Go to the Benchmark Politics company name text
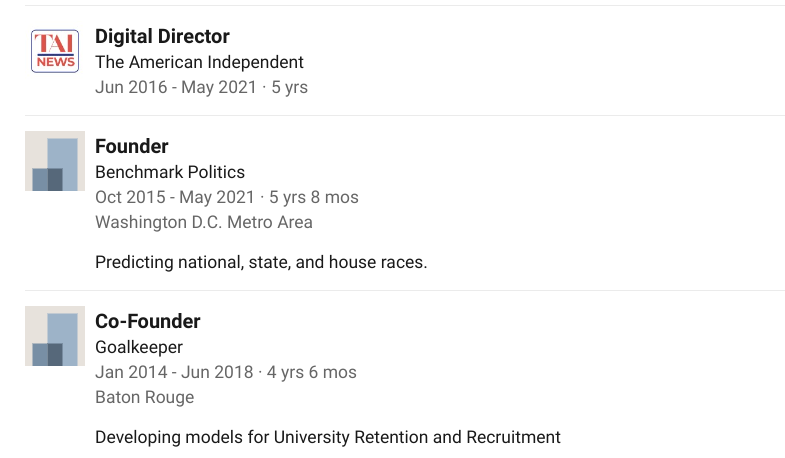785x458 pixels. 170,172
